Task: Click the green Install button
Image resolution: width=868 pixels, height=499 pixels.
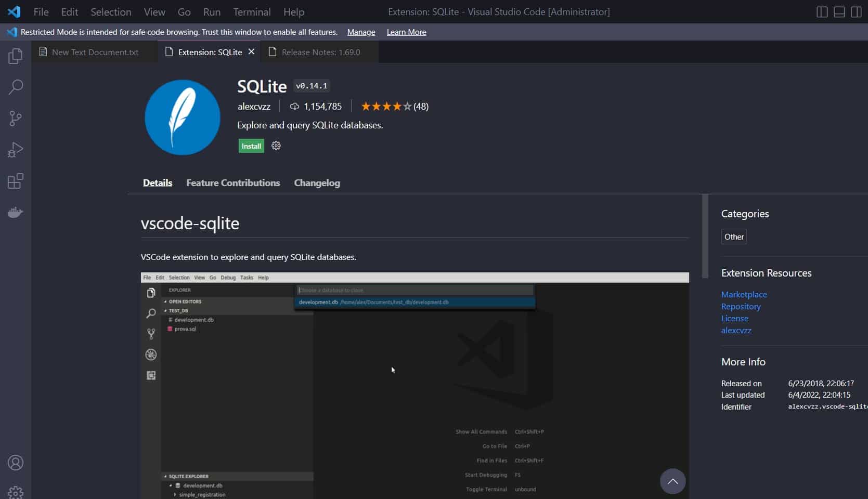Action: [x=251, y=146]
